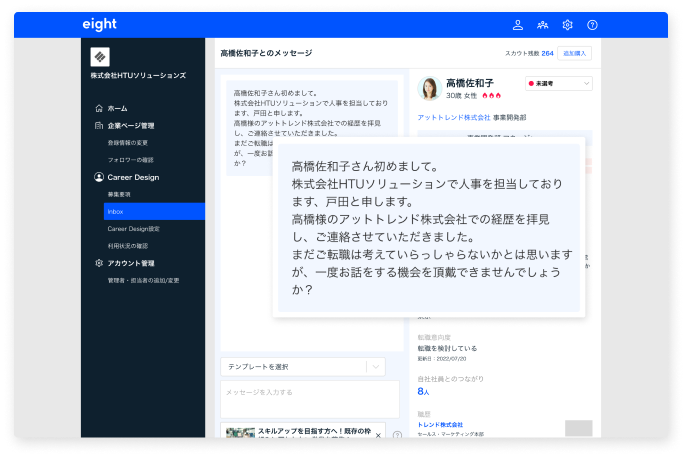Open the アットトレンド株式会社 company link

tap(454, 117)
